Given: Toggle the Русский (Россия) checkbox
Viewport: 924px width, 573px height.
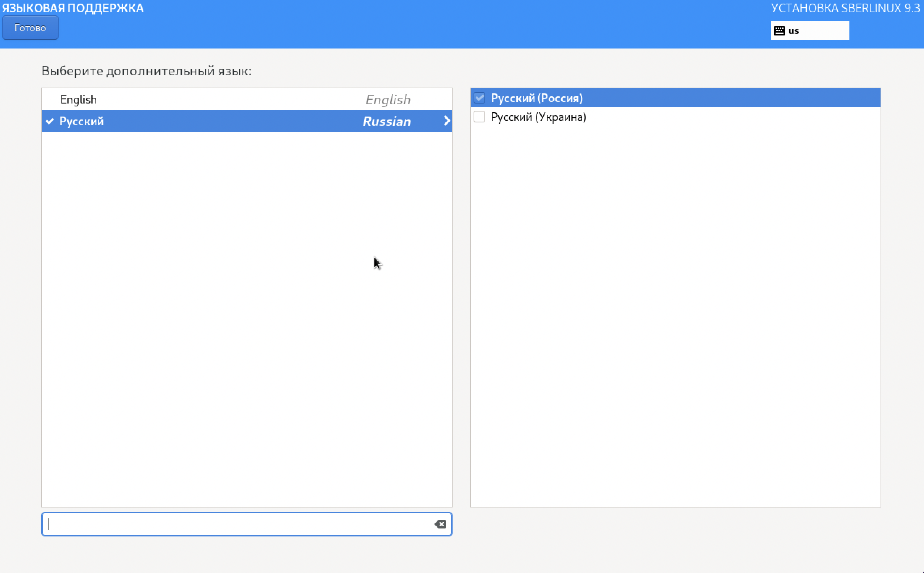Looking at the screenshot, I should click(x=479, y=98).
